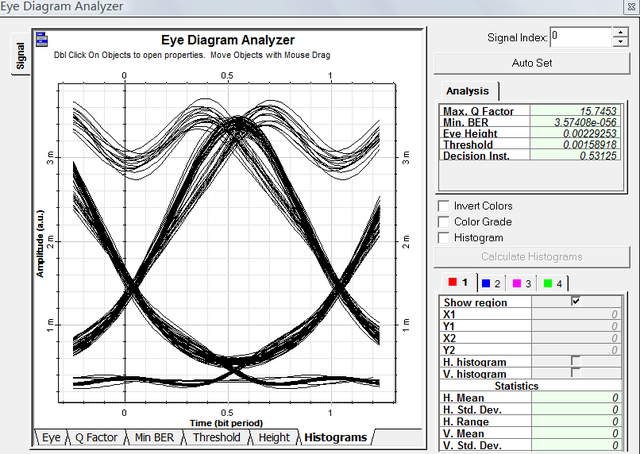Select blue region tab 2
Image resolution: width=640 pixels, height=454 pixels.
(x=491, y=283)
